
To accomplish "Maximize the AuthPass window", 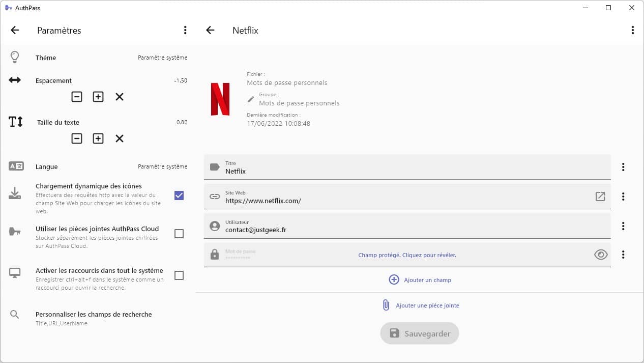I will (x=608, y=8).
